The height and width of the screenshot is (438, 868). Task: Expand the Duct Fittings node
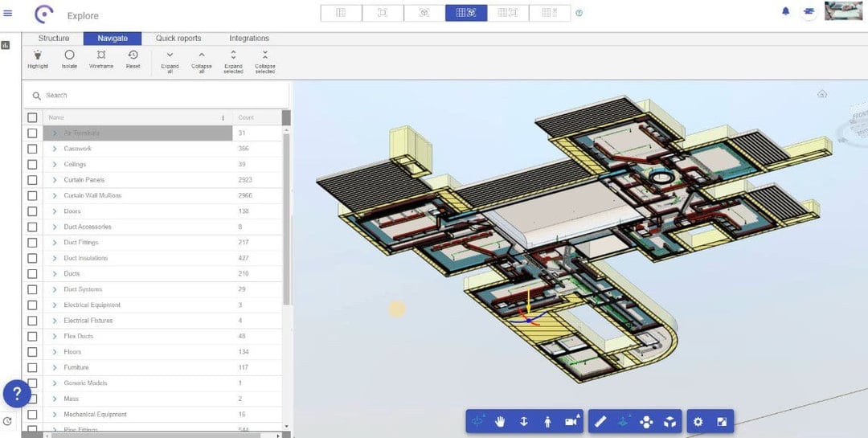(x=55, y=243)
